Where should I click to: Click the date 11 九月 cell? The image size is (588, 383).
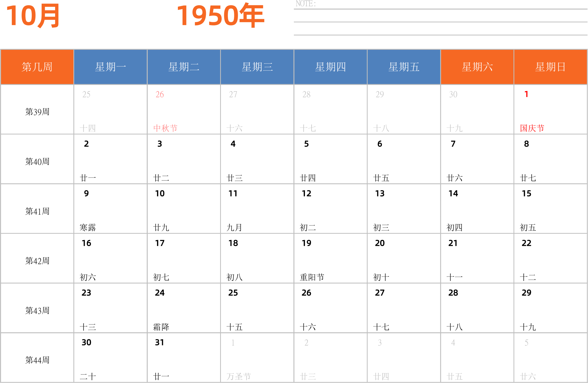(257, 209)
